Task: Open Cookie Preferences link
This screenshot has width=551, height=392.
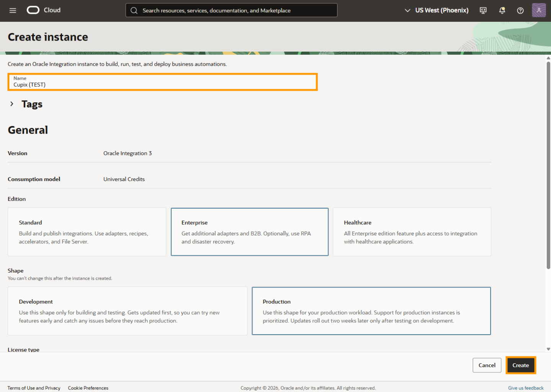Action: [88, 388]
